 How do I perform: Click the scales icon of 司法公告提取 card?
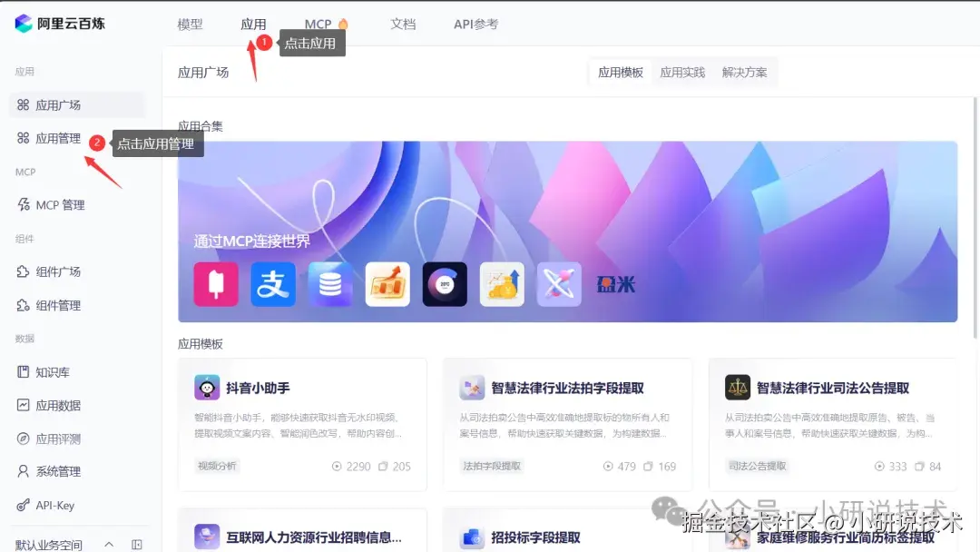click(738, 388)
